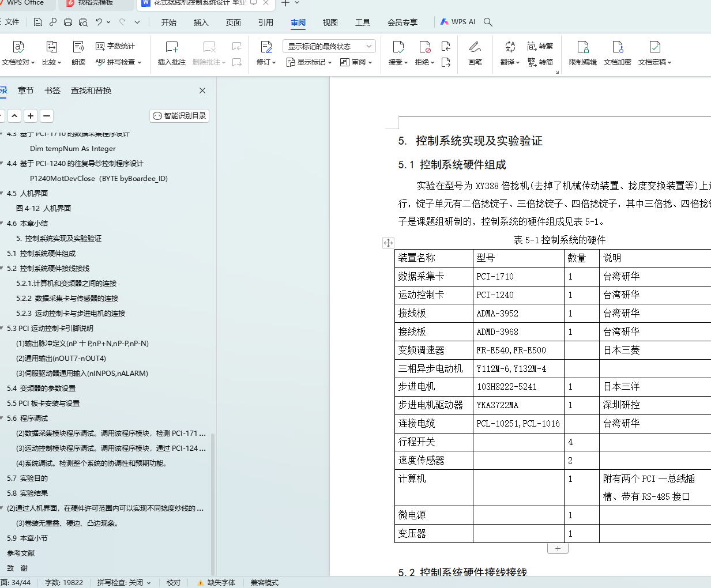
Task: Go to next revision icon
Action: 446,62
